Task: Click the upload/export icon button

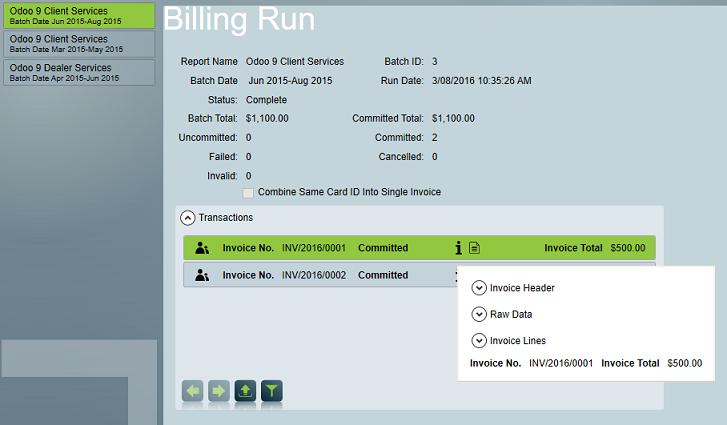Action: click(245, 391)
